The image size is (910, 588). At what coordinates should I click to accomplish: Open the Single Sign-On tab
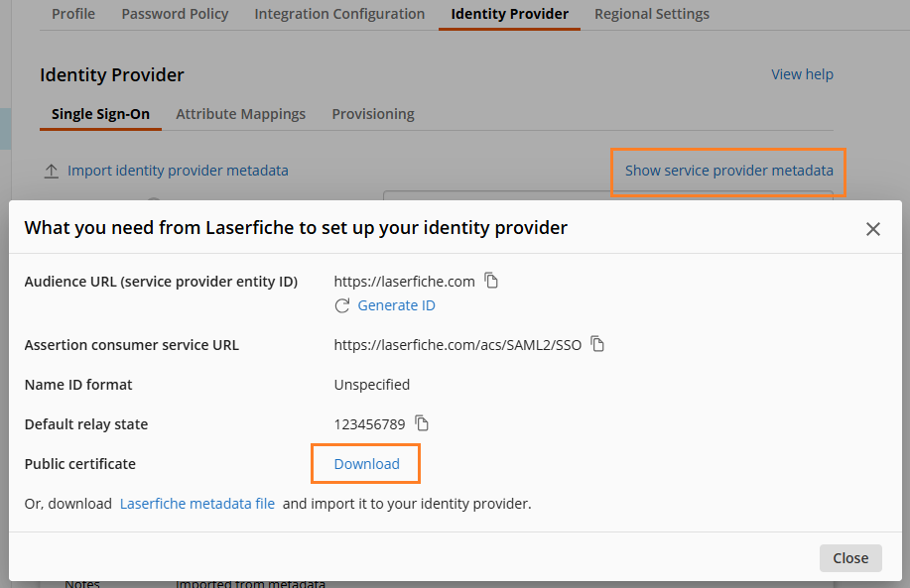pos(99,114)
